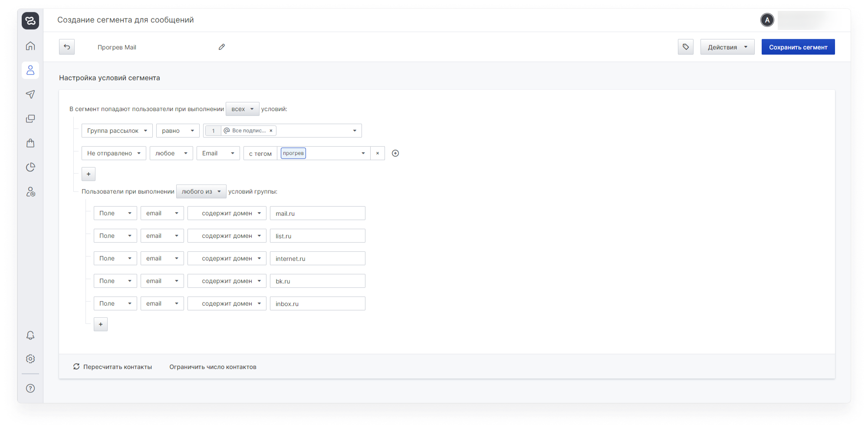Open содержит домен dropdown in internet.ru row
This screenshot has height=429, width=868.
[227, 258]
